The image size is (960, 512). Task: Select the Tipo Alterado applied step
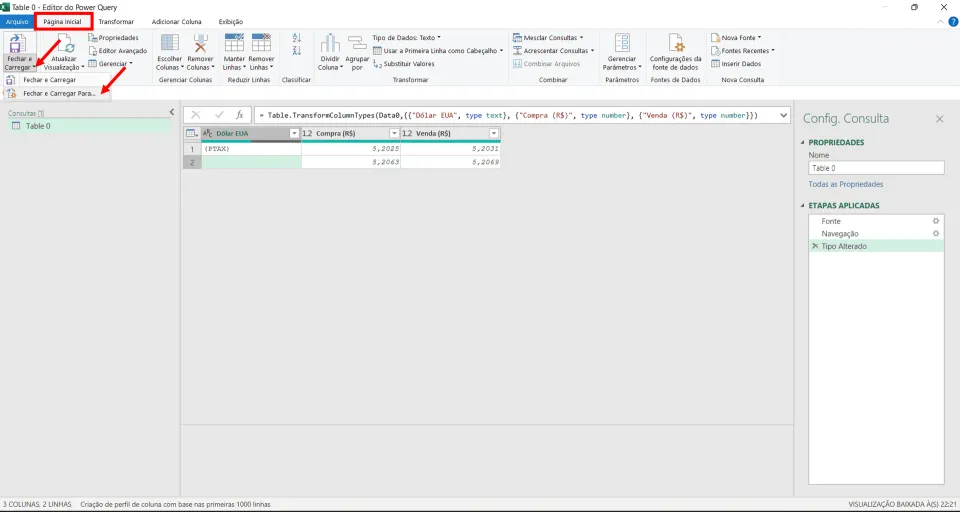(876, 246)
